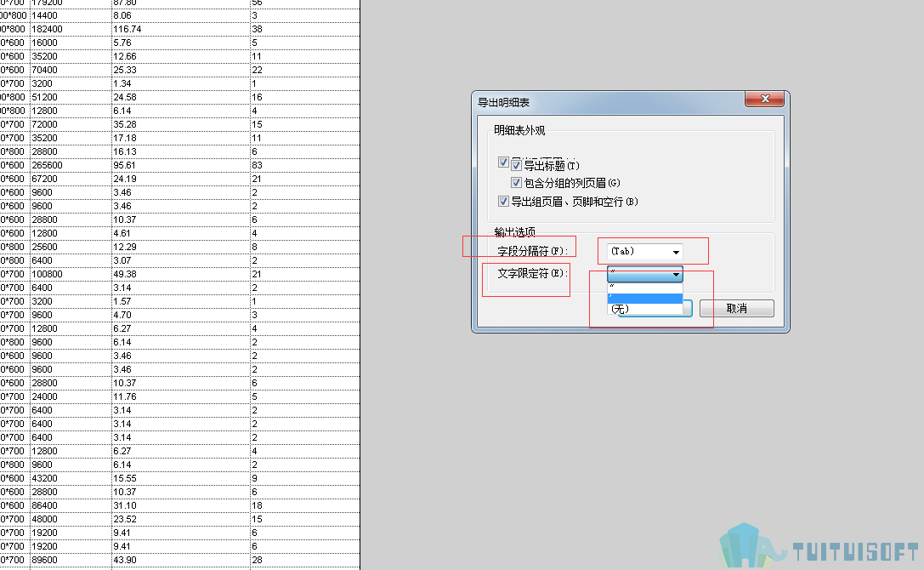Select the cell containing 95.61

(181, 165)
